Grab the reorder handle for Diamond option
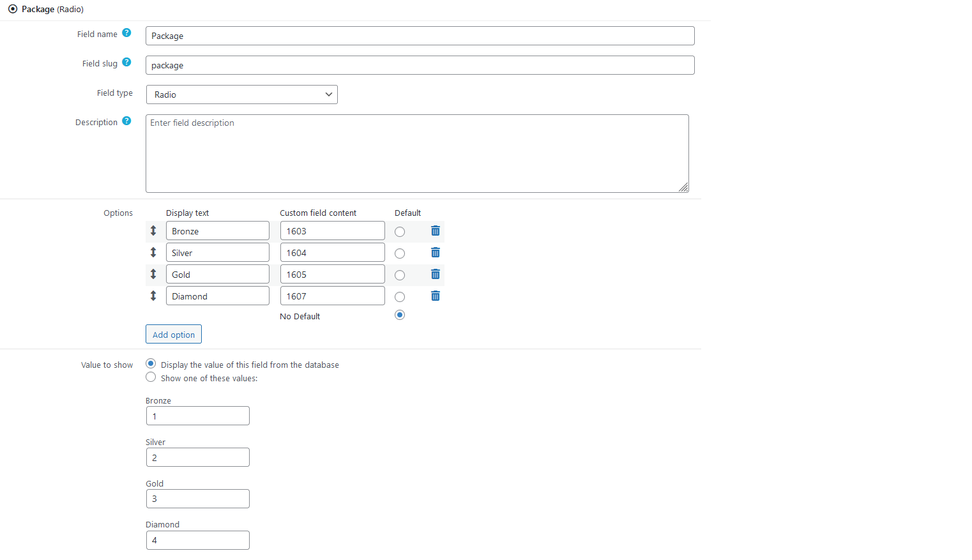The image size is (972, 560). [153, 296]
